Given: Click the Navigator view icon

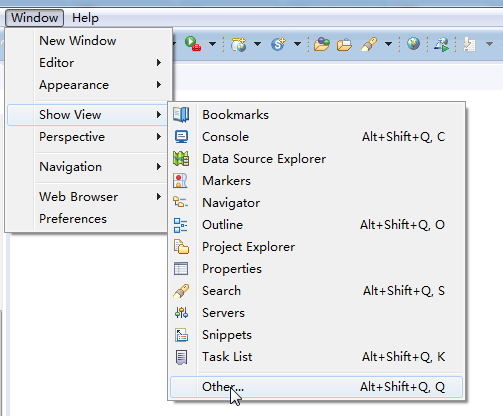Looking at the screenshot, I should coord(180,202).
